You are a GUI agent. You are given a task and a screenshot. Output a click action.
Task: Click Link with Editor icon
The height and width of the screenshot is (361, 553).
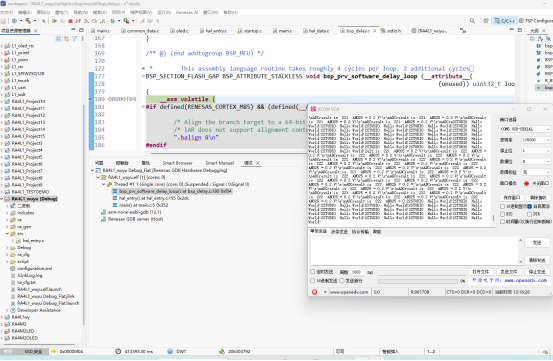point(66,38)
